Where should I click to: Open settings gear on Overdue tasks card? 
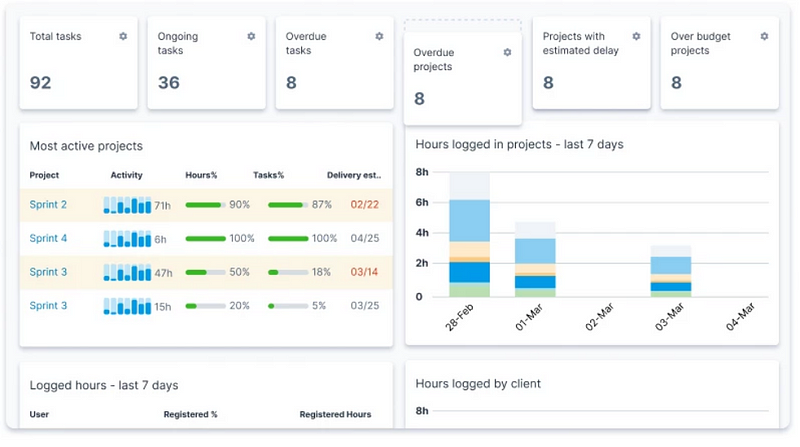(379, 36)
